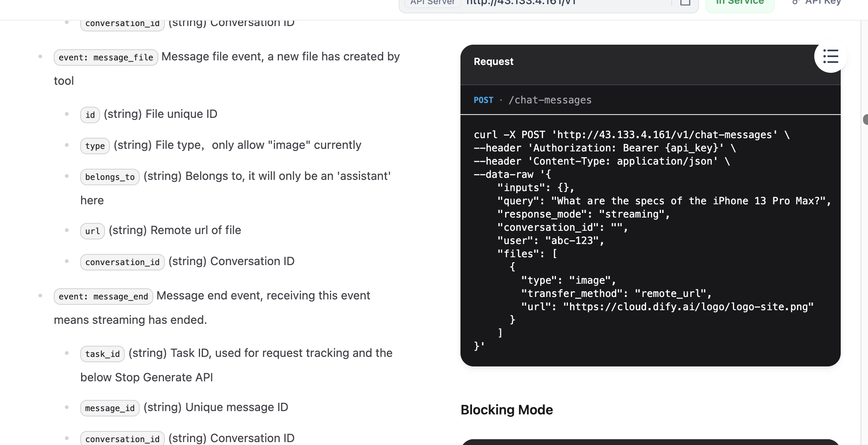Click the 'task_id' parameter tag
Viewport: 868px width, 445px height.
(103, 354)
